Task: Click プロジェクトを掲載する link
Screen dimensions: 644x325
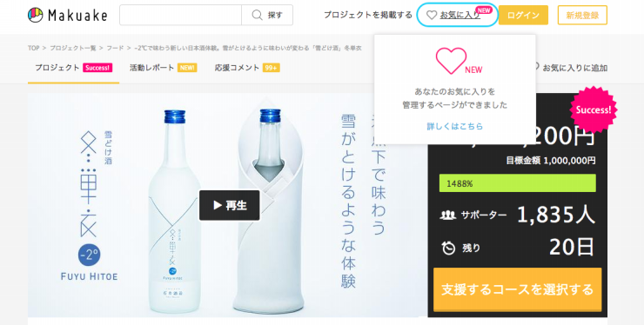Action: [x=368, y=15]
